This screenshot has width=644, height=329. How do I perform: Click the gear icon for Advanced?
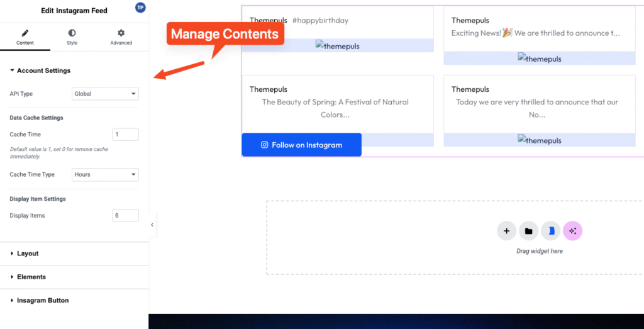point(121,33)
